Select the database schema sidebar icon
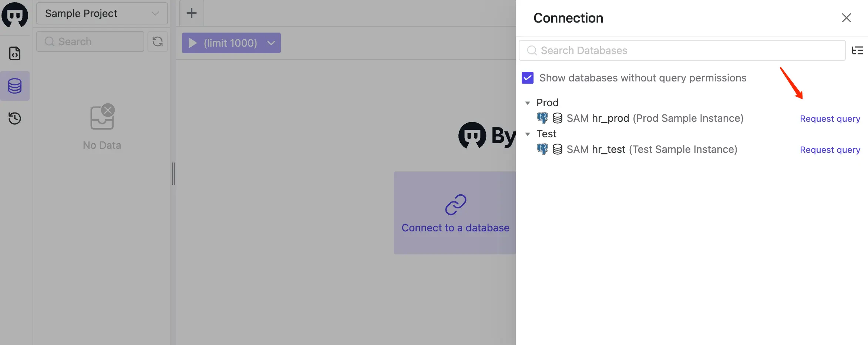Screen dimensions: 868x345 (15, 86)
